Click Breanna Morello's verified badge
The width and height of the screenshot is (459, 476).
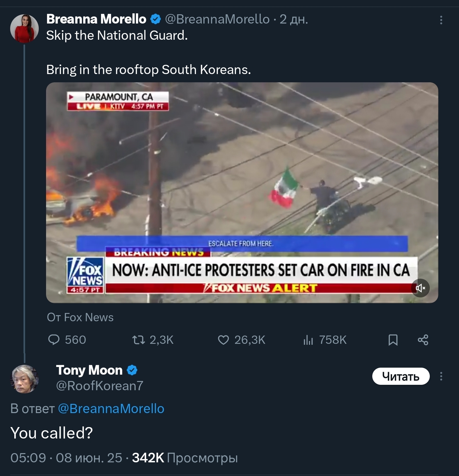click(x=155, y=19)
